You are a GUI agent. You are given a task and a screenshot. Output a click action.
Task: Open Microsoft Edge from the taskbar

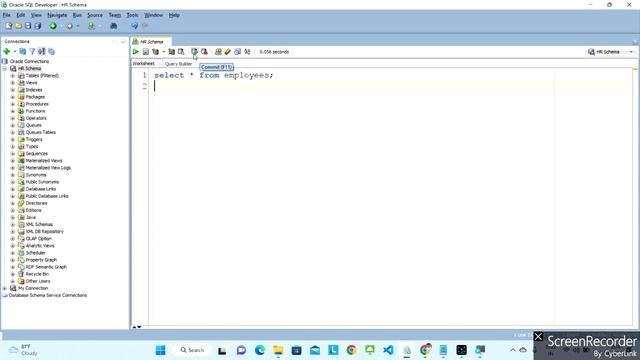click(260, 350)
